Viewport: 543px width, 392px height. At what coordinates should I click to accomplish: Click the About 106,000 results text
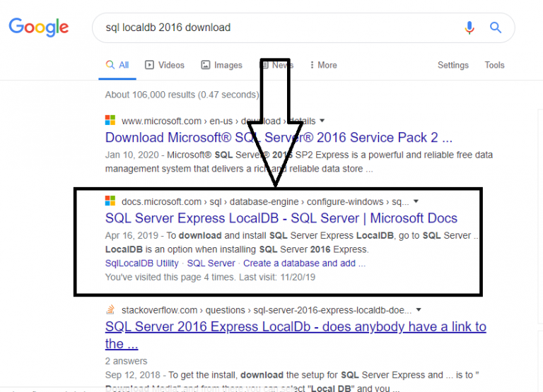point(182,95)
